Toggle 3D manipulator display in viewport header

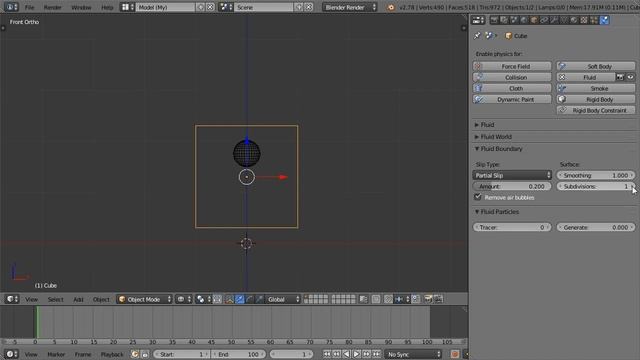tap(229, 299)
